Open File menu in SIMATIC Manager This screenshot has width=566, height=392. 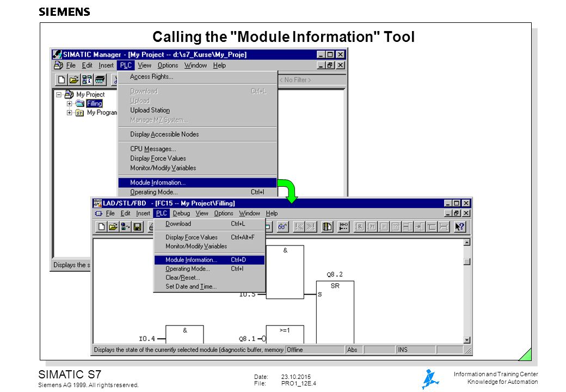pyautogui.click(x=71, y=65)
